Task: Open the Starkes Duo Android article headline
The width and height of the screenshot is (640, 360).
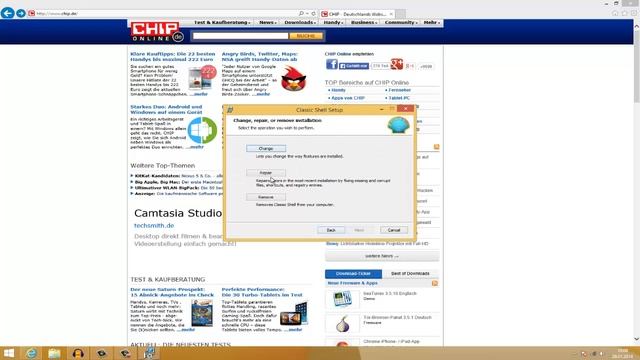Action: click(x=166, y=109)
